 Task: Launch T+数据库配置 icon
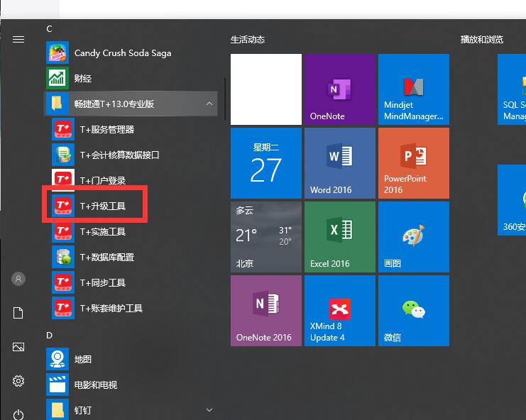63,257
